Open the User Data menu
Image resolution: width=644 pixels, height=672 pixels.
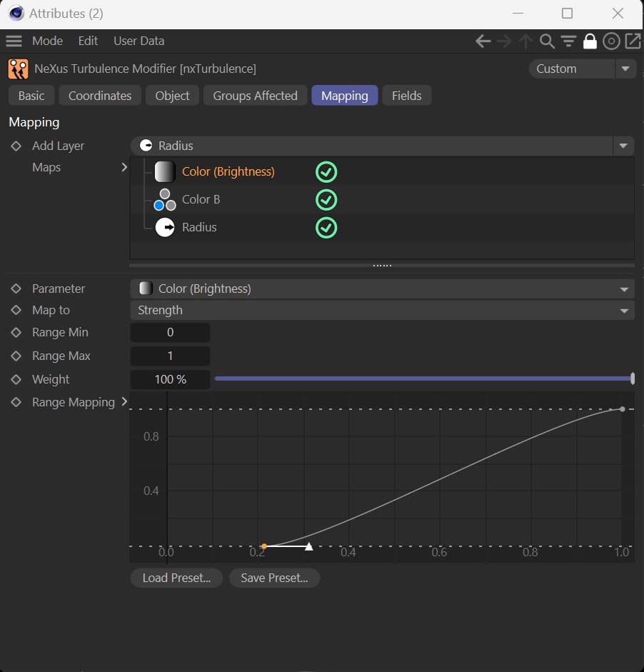(139, 41)
